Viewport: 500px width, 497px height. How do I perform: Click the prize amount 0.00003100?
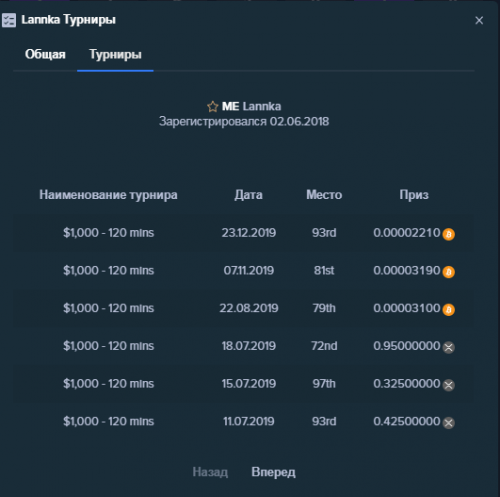point(407,308)
